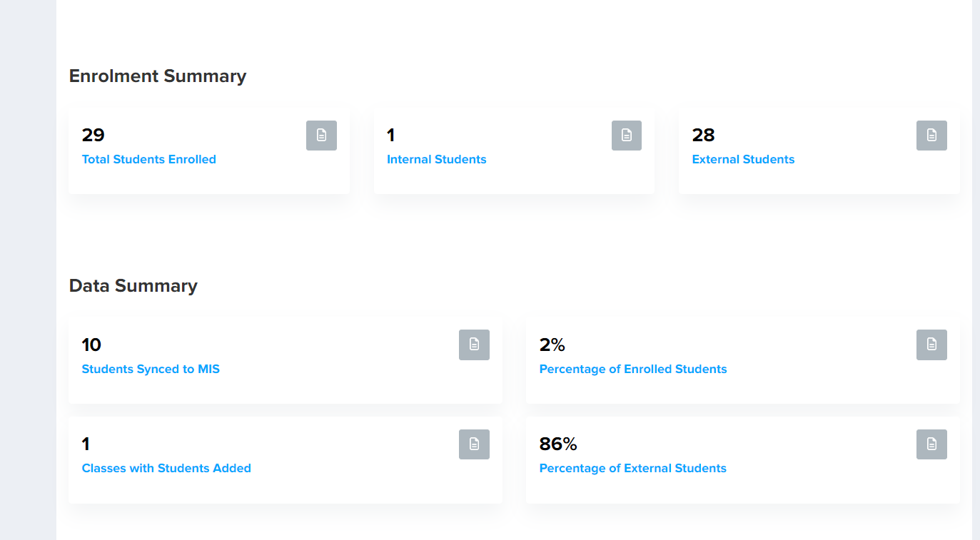Image resolution: width=980 pixels, height=540 pixels.
Task: Open the Percentage of External Students link
Action: click(x=633, y=469)
